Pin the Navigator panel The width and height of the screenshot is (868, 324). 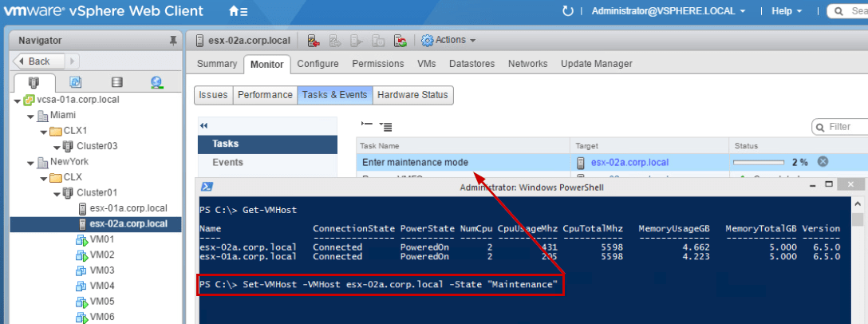click(x=172, y=41)
